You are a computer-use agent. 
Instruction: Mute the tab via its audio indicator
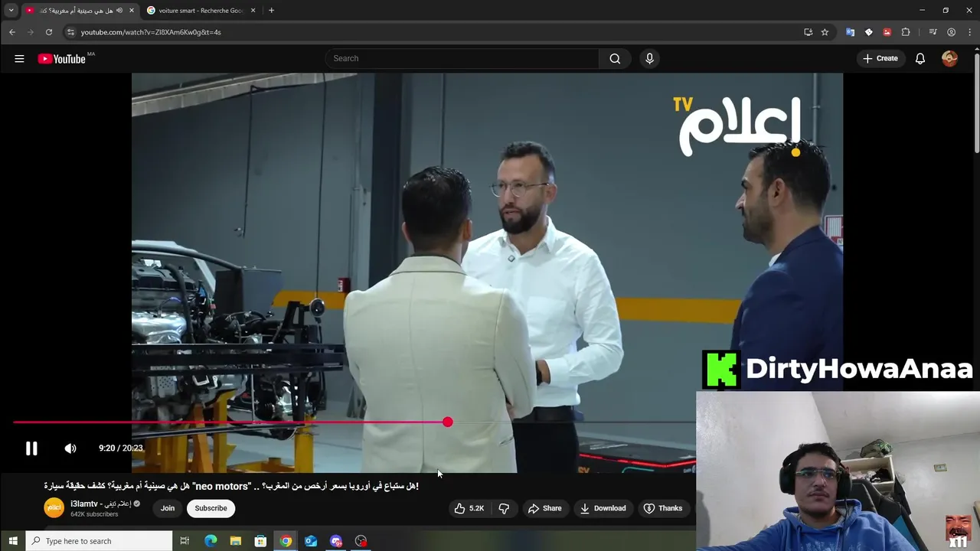[x=119, y=11]
